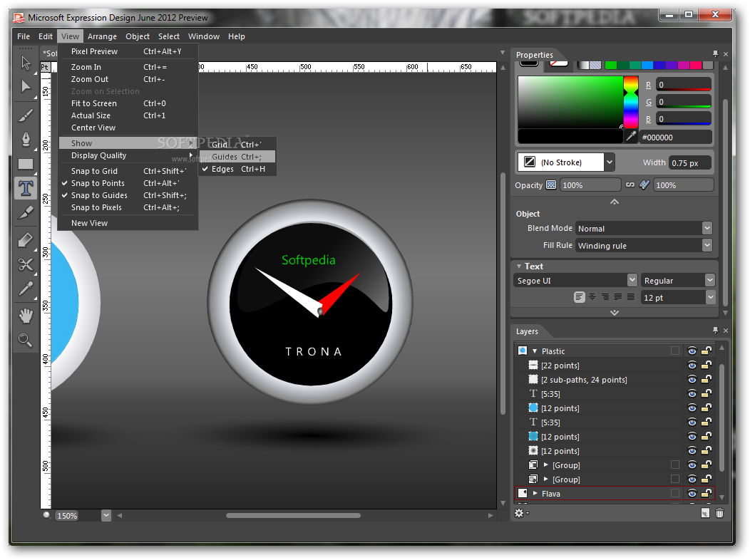This screenshot has height=560, width=750.
Task: Click the link opacity chain icon
Action: (630, 185)
